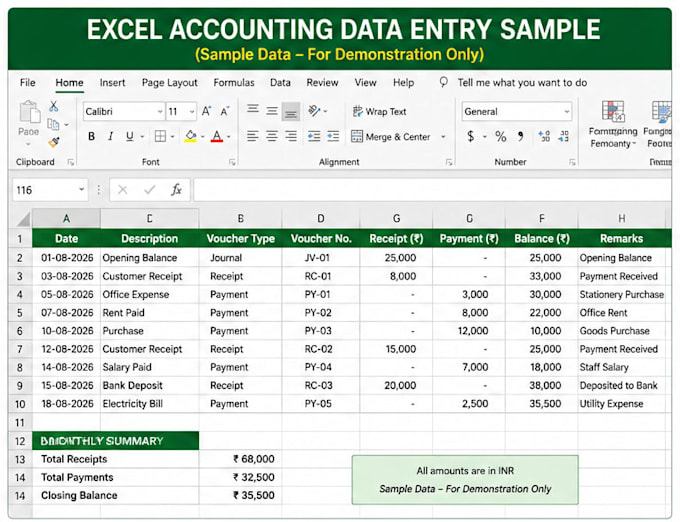Open Format as Table icon

click(662, 111)
